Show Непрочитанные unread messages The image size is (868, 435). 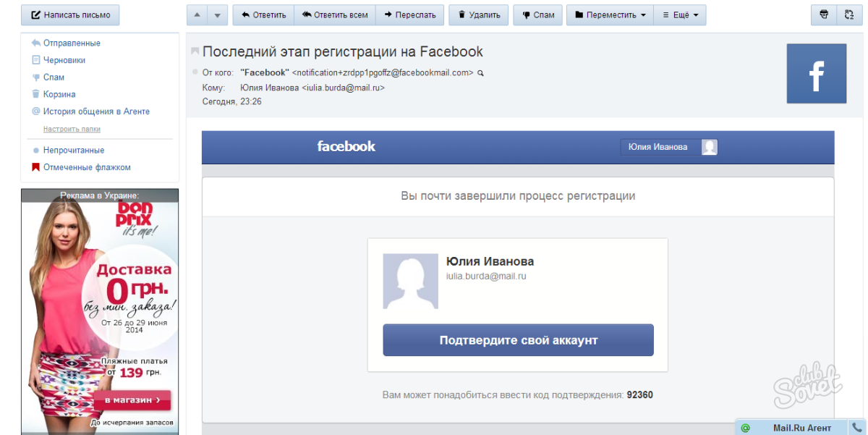click(x=74, y=151)
